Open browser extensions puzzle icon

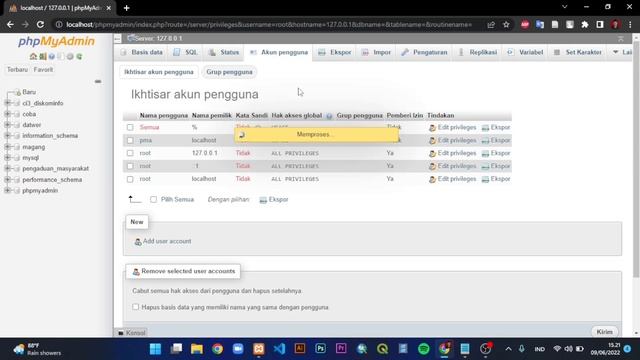point(584,24)
